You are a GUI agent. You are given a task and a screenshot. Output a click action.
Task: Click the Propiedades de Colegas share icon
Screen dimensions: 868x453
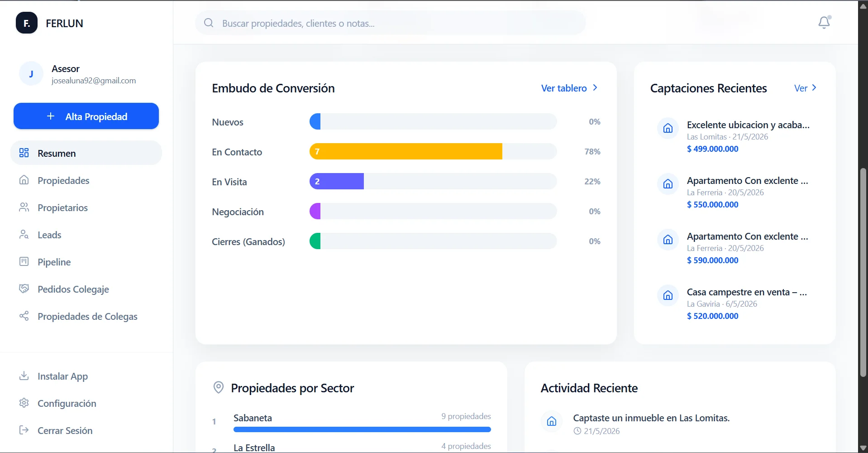24,316
